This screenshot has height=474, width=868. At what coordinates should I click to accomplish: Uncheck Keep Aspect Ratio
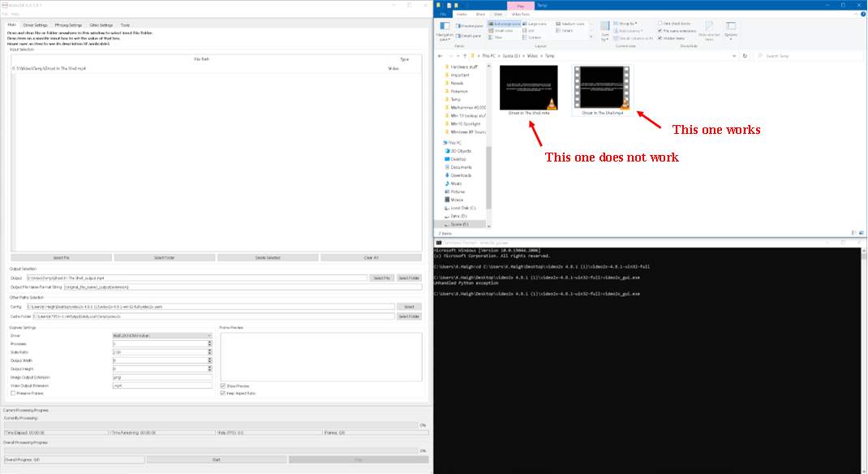coord(222,393)
